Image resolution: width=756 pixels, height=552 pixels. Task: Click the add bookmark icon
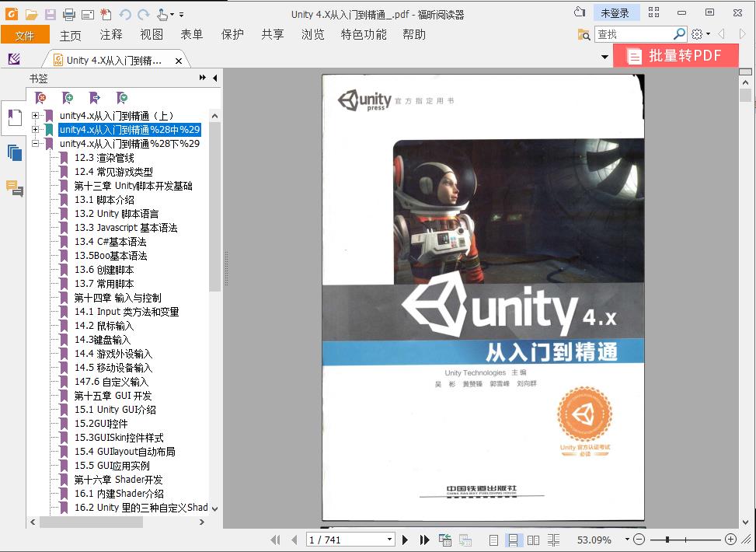(x=68, y=98)
